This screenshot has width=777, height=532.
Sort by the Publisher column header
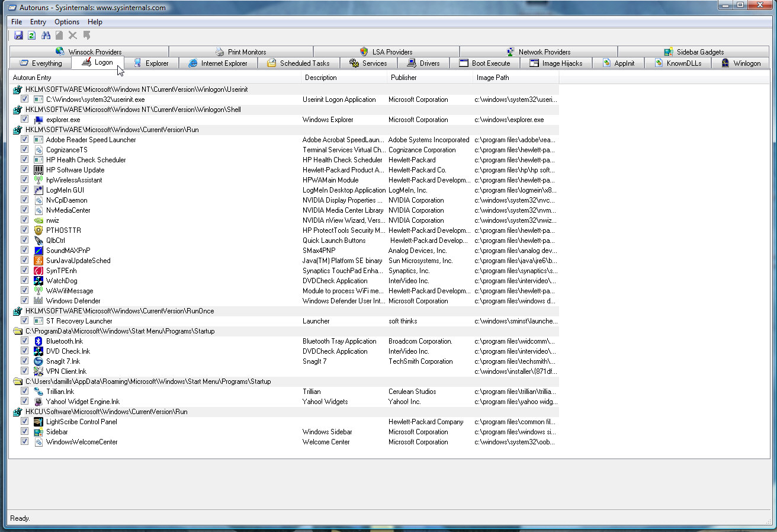[x=431, y=78]
